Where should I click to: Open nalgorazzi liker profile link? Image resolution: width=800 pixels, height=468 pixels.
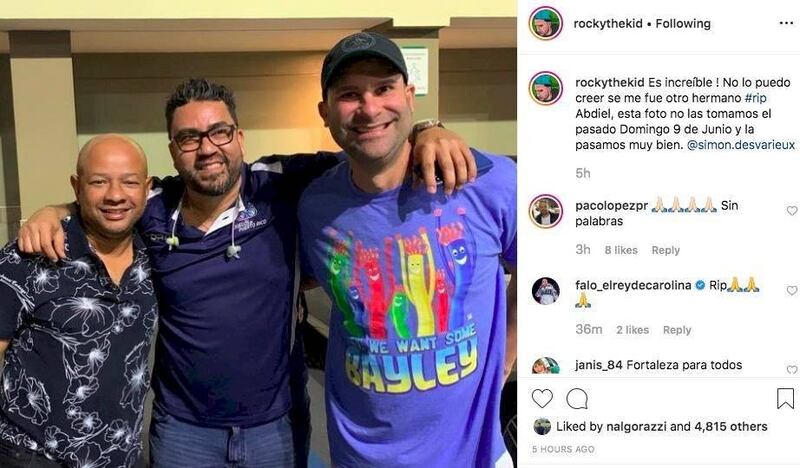click(636, 427)
